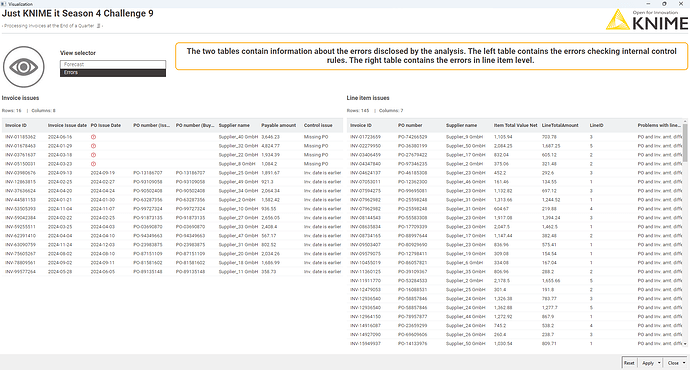Screen dimensions: 690x370
Task: Click payable amount 4,824.77
Action: coord(271,146)
